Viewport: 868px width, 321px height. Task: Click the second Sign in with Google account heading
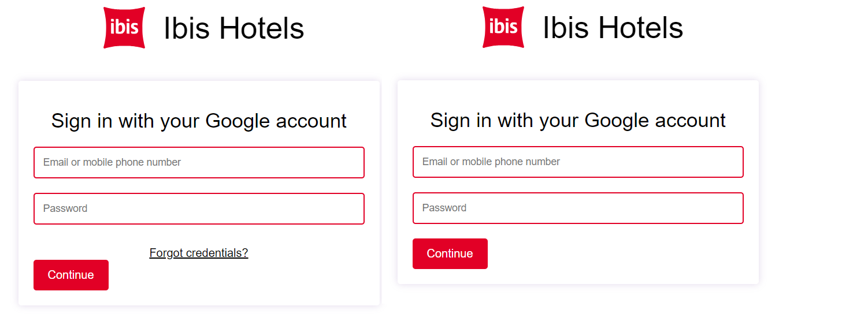tap(578, 121)
